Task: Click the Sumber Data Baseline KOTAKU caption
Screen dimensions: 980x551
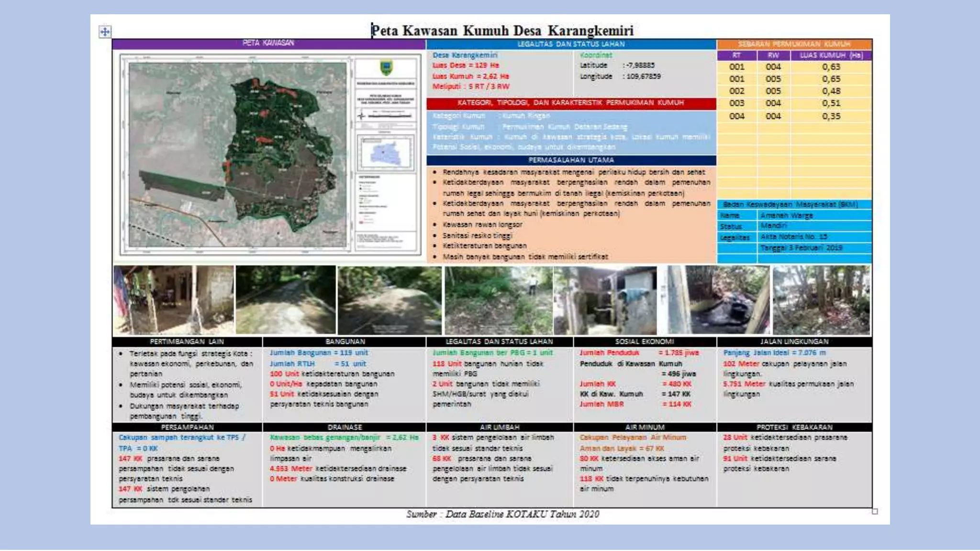Action: tap(502, 514)
